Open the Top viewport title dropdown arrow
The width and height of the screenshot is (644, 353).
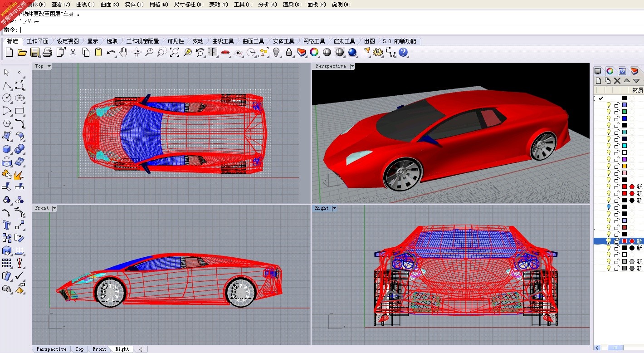click(49, 66)
